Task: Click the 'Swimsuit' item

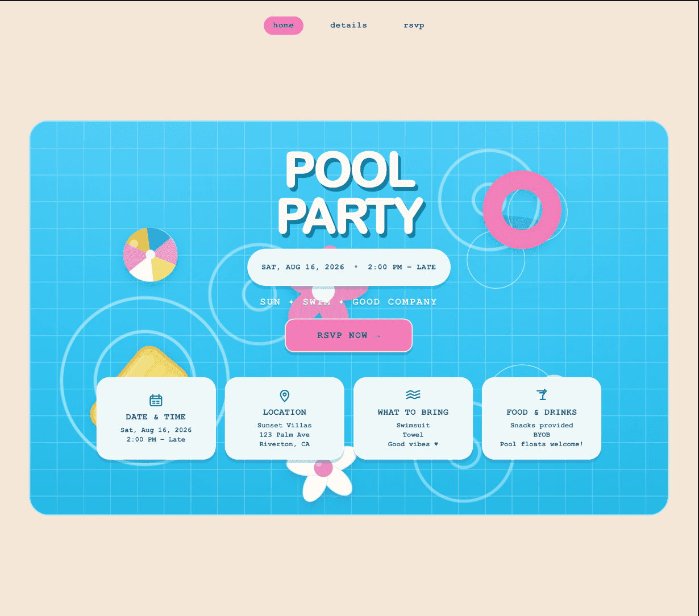Action: [x=413, y=426]
